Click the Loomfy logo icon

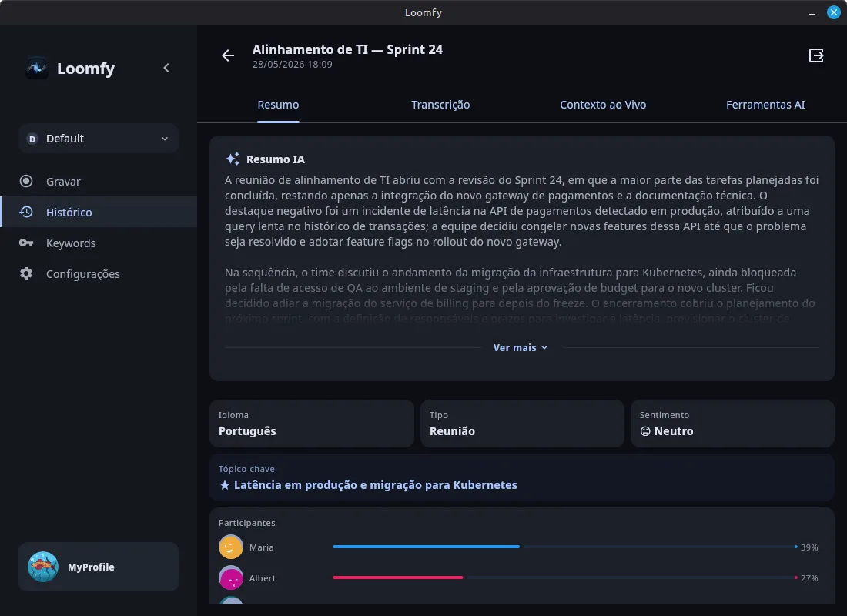[37, 68]
